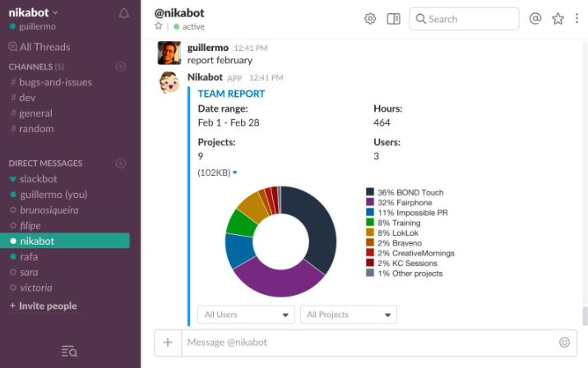The image size is (588, 368).
Task: Show starred items star icon
Action: pyautogui.click(x=558, y=19)
